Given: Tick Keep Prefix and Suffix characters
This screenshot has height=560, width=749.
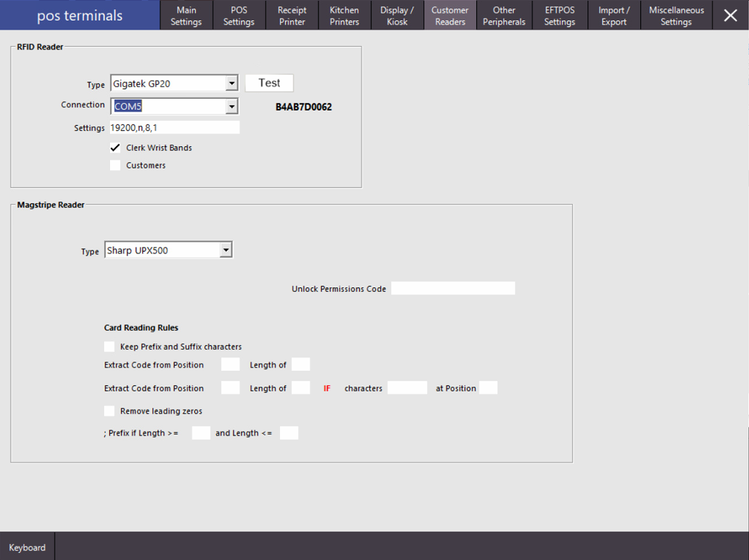Looking at the screenshot, I should [109, 347].
